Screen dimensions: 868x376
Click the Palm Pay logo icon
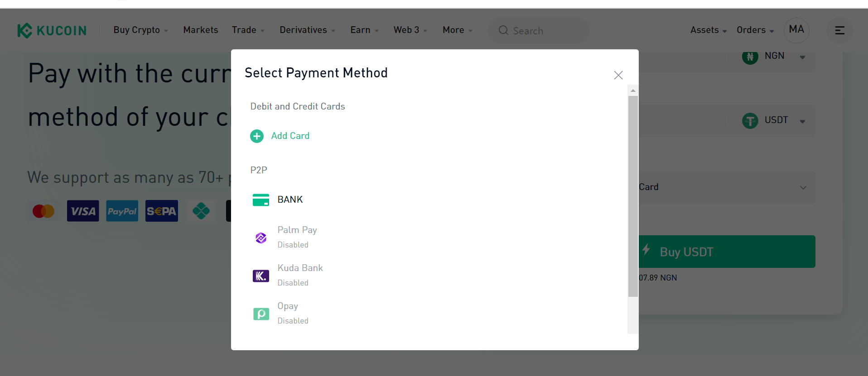(261, 238)
